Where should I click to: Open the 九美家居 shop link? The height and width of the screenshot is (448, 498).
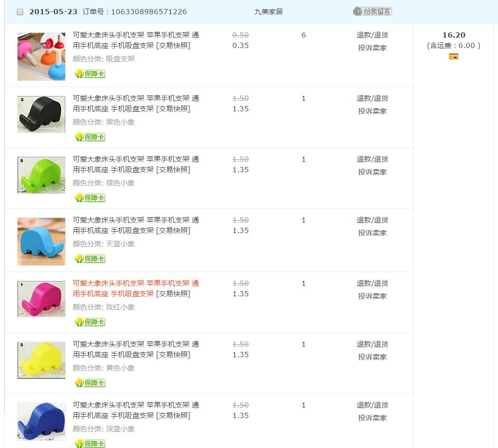[269, 12]
